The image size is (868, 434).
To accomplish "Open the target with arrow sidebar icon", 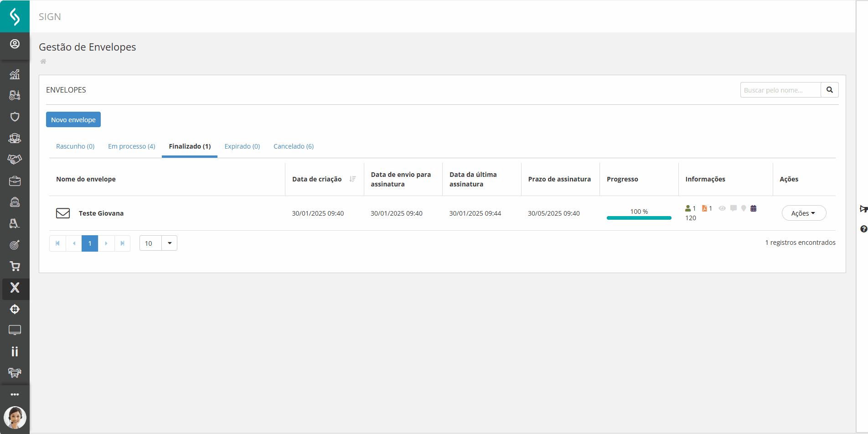I will click(15, 245).
